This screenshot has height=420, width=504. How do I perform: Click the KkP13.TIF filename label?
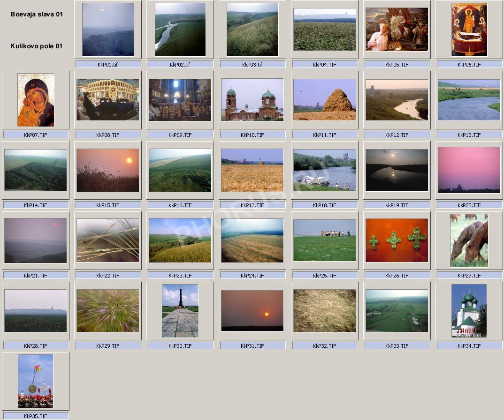469,135
